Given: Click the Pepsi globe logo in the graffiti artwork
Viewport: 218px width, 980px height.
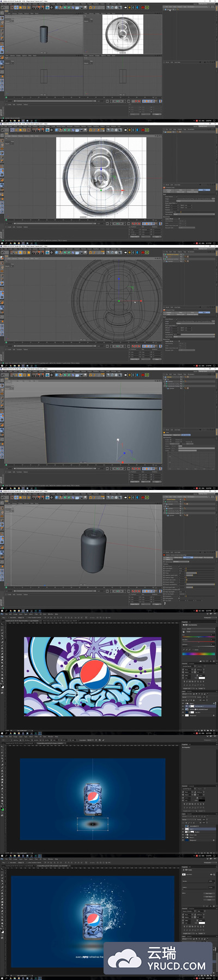Looking at the screenshot, I should [95, 675].
